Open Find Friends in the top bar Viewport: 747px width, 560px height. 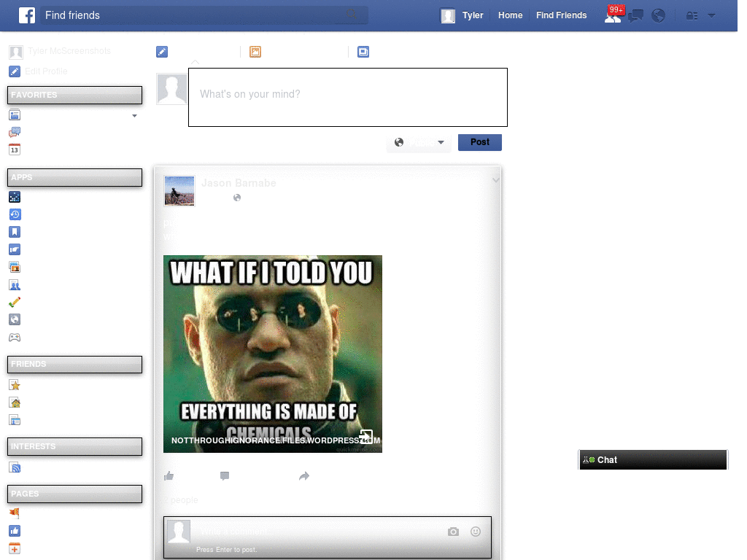(x=561, y=15)
